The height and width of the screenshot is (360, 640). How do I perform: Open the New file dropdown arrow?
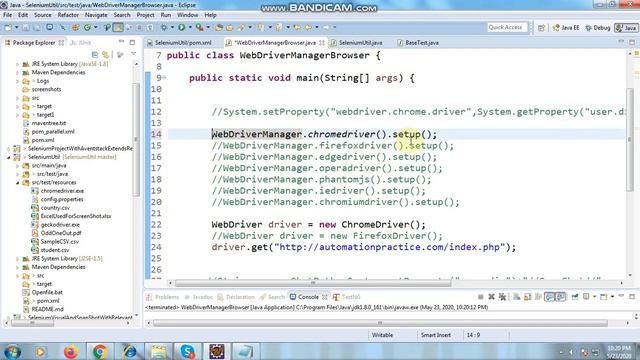(17, 27)
